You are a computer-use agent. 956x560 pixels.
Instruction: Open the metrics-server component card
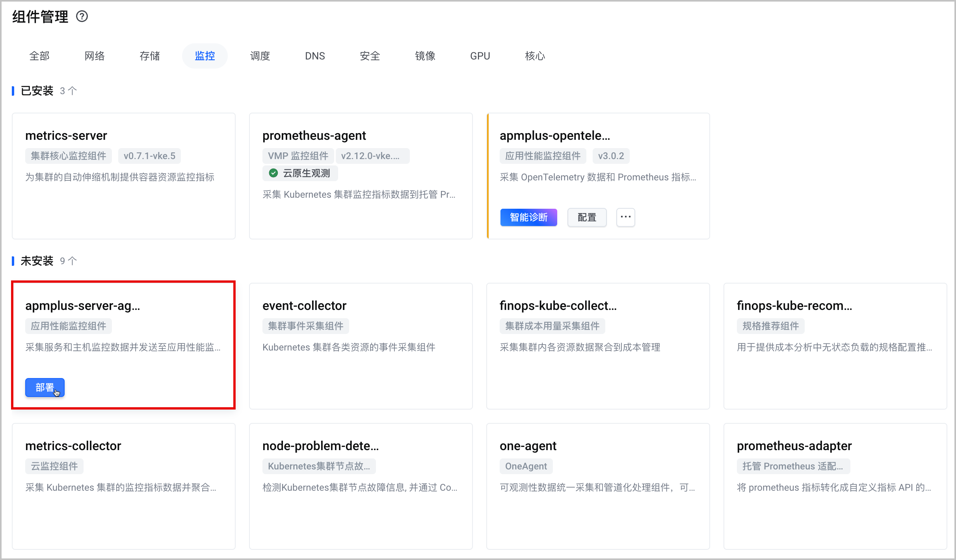124,176
